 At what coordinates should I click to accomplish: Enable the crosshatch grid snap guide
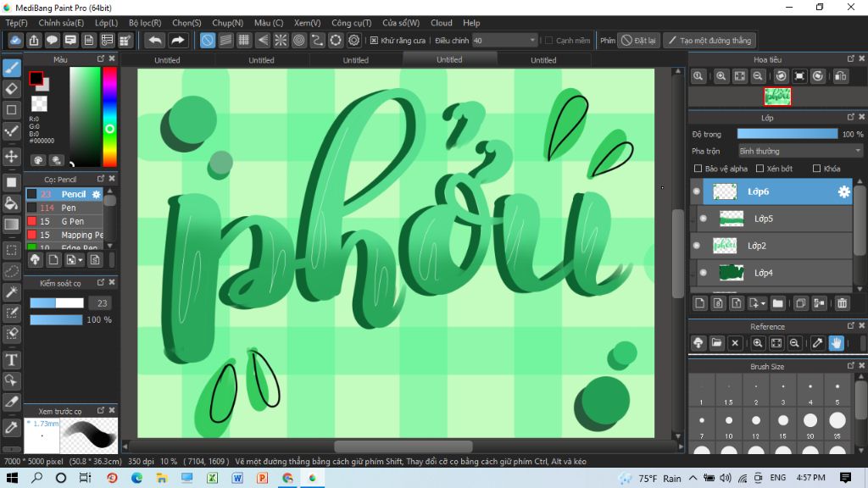coord(244,41)
